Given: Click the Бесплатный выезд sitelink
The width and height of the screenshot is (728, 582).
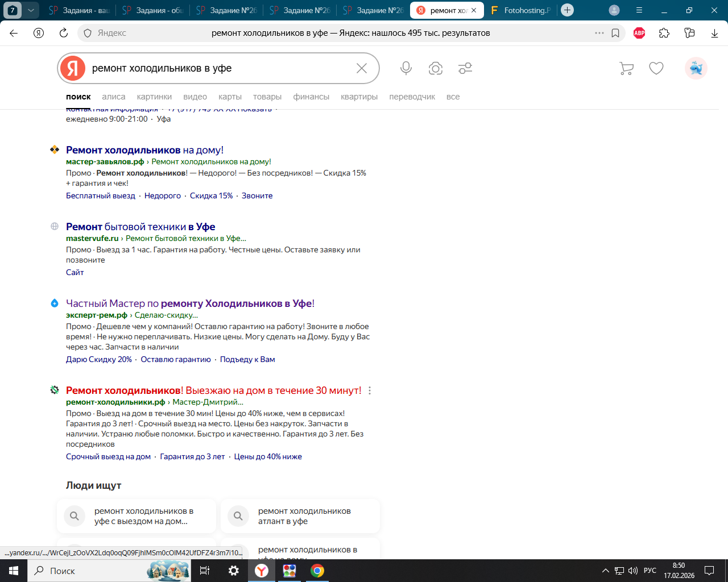Looking at the screenshot, I should [x=101, y=196].
